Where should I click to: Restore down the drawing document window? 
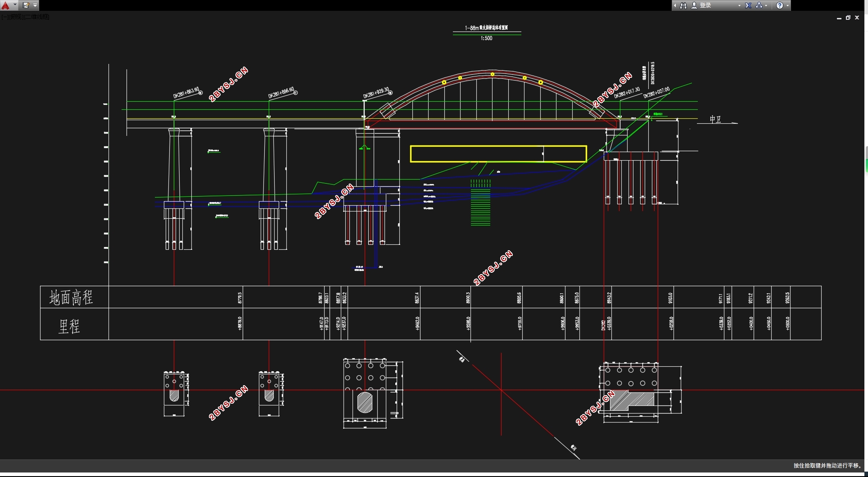pyautogui.click(x=848, y=18)
